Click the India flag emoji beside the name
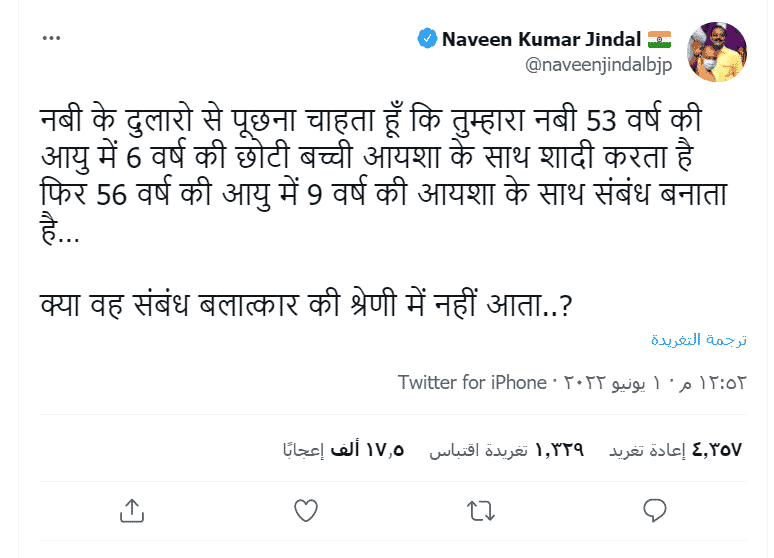Image resolution: width=774 pixels, height=558 pixels. click(658, 39)
